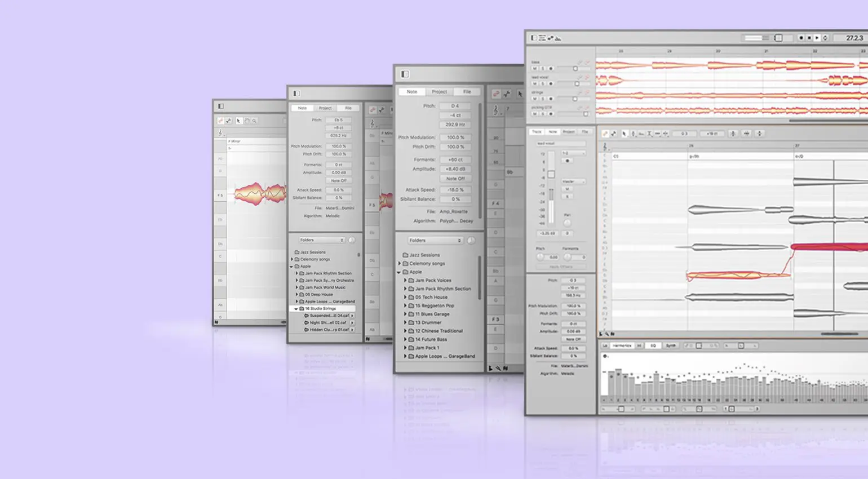Click the Record button in the transport bar
This screenshot has width=868, height=479.
pos(801,38)
